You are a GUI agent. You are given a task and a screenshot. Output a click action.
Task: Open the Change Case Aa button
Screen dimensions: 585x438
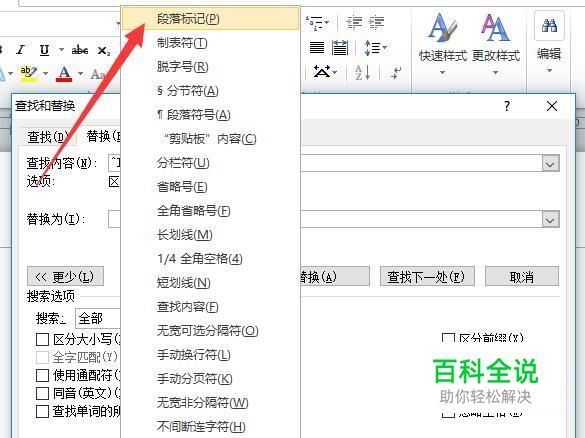pyautogui.click(x=98, y=74)
